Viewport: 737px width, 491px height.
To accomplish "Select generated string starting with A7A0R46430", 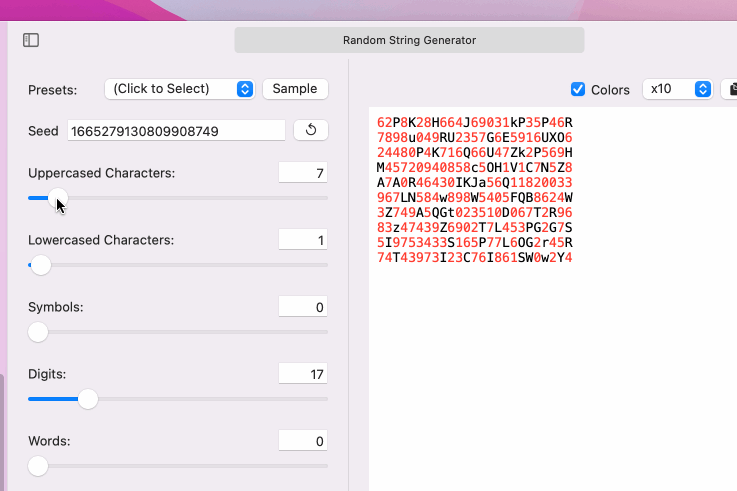I will pyautogui.click(x=475, y=183).
